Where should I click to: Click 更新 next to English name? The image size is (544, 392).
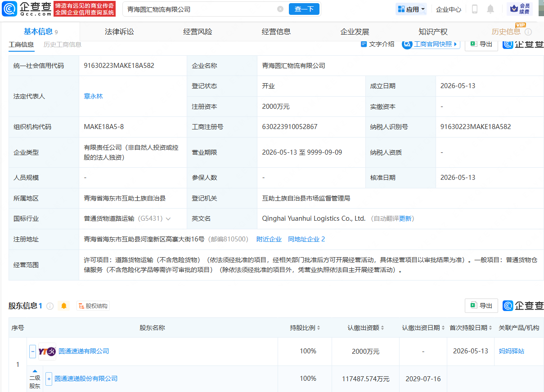(405, 219)
